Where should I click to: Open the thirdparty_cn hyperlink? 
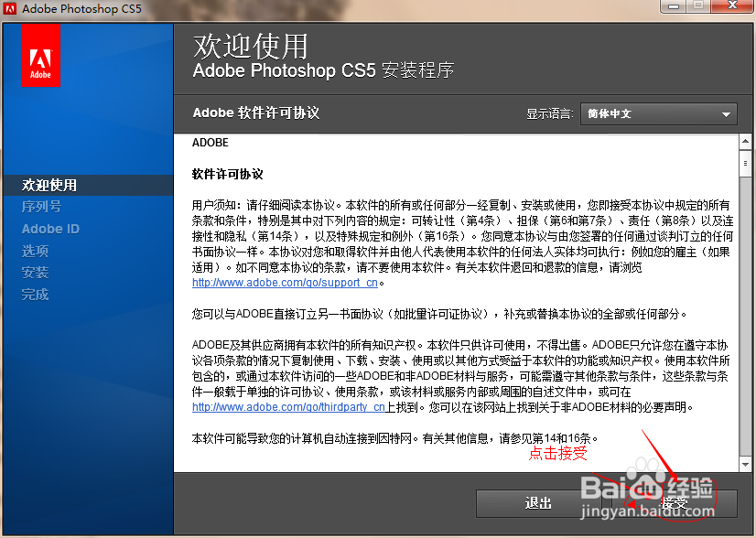[288, 407]
